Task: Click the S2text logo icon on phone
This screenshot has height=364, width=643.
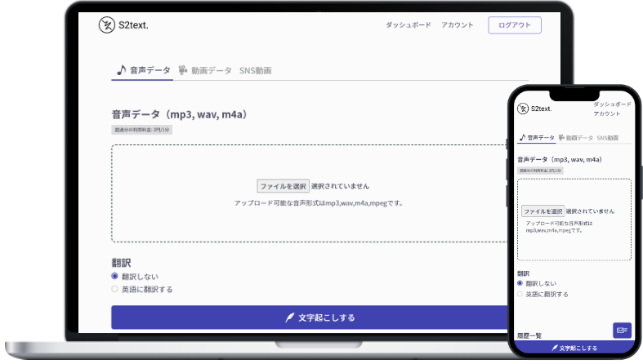Action: coord(522,109)
